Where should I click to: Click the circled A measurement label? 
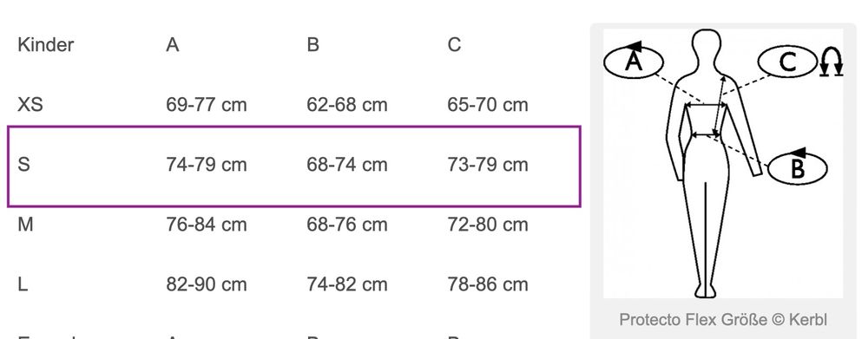click(x=634, y=61)
